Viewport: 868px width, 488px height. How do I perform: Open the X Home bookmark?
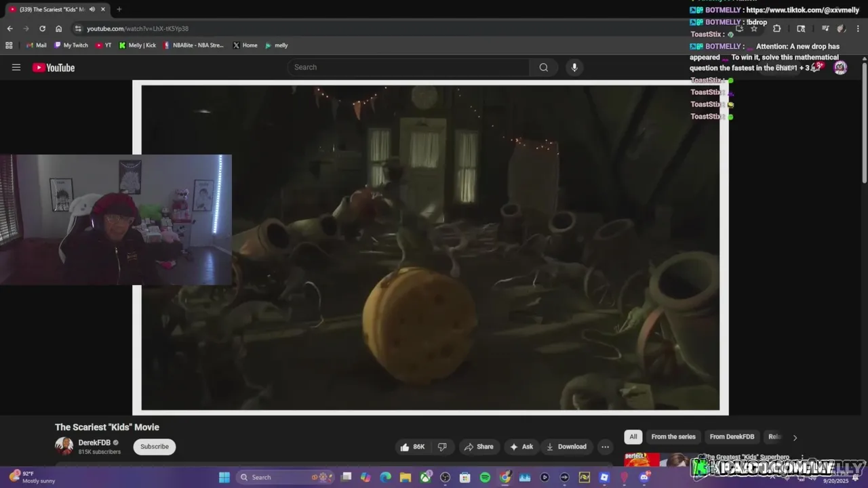point(245,45)
